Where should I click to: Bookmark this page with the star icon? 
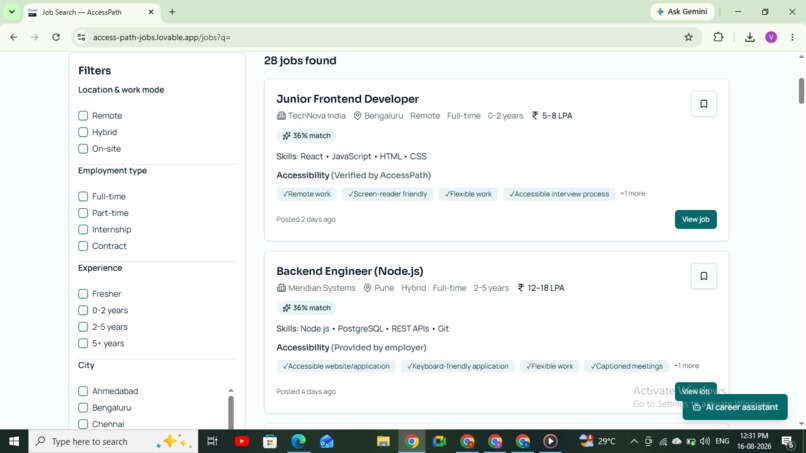[x=688, y=37]
